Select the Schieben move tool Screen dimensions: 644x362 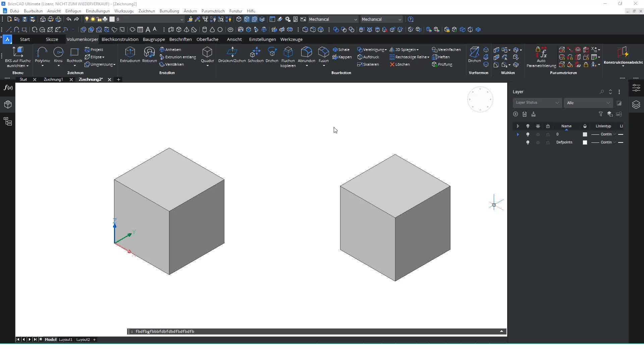tap(255, 55)
